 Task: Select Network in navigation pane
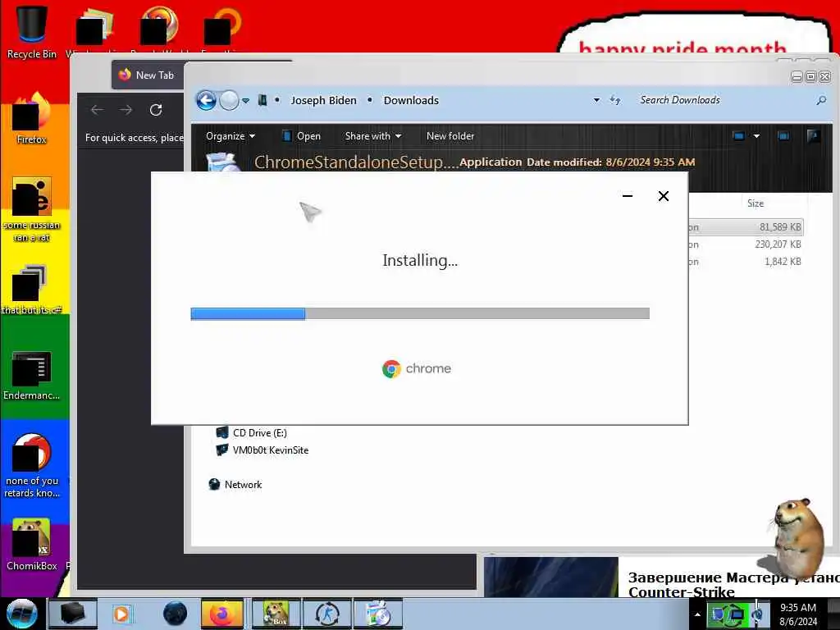[235, 484]
